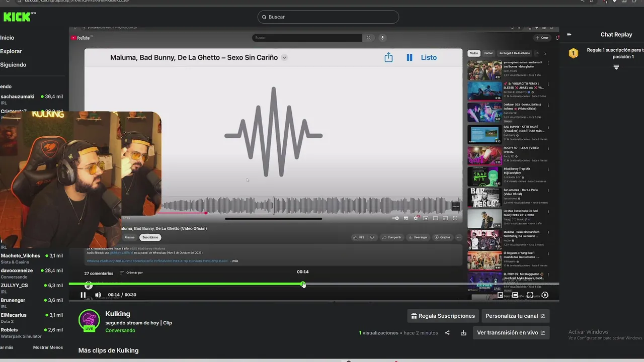Click the Kick logo
The height and width of the screenshot is (362, 644).
click(x=19, y=17)
